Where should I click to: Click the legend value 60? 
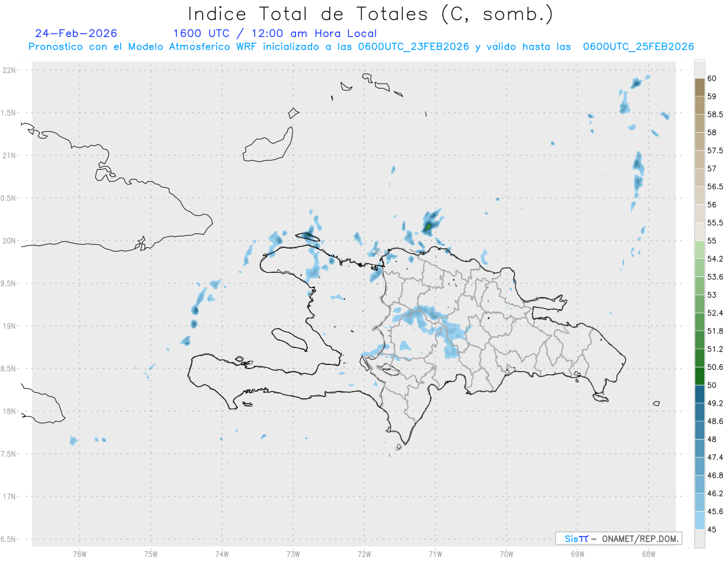(x=712, y=79)
